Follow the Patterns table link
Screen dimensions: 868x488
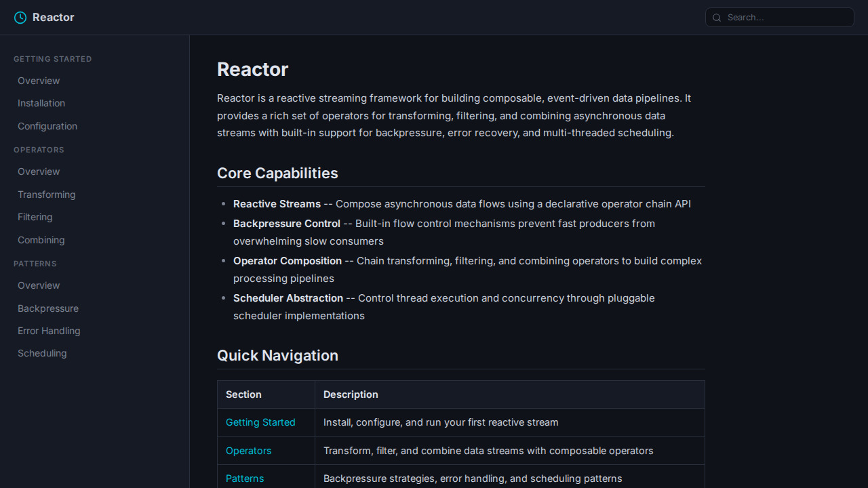click(x=245, y=479)
